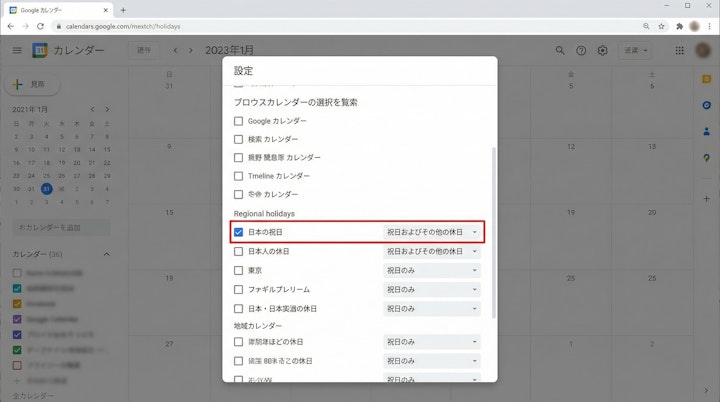This screenshot has height=402, width=720.
Task: Reload the page in browser
Action: tap(40, 26)
